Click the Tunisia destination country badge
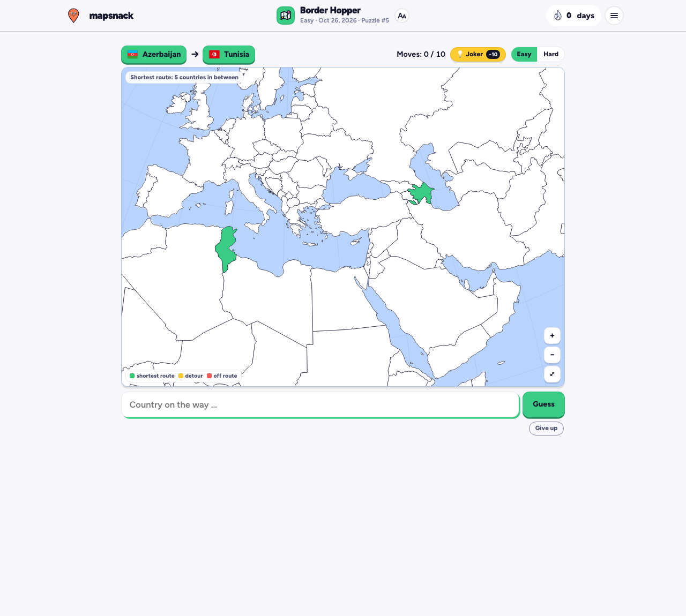Image resolution: width=686 pixels, height=616 pixels. point(229,54)
